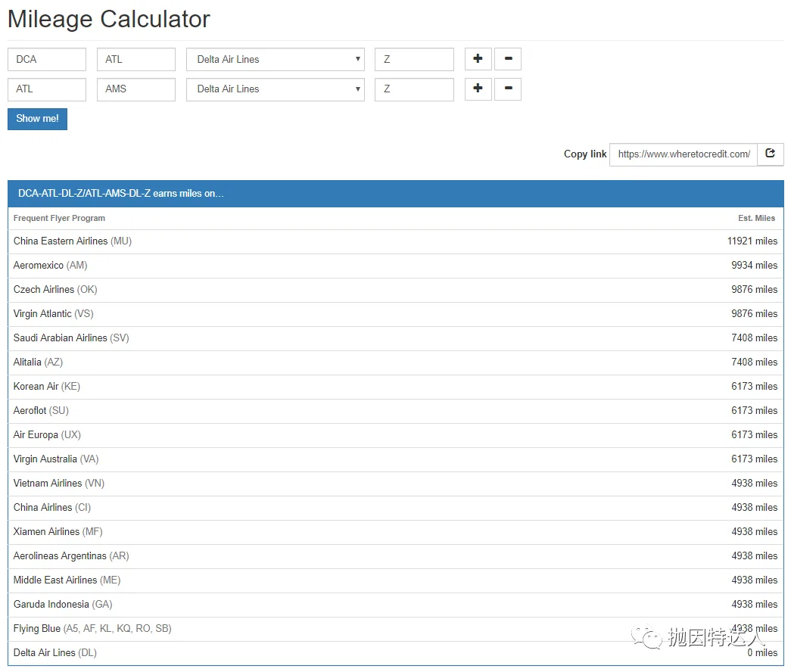Focus the second row ATL origin field

point(47,89)
